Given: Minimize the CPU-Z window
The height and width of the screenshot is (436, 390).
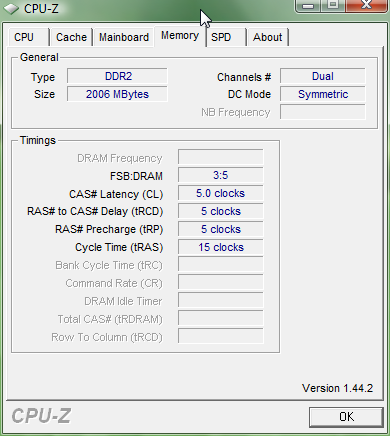Looking at the screenshot, I should [x=308, y=6].
